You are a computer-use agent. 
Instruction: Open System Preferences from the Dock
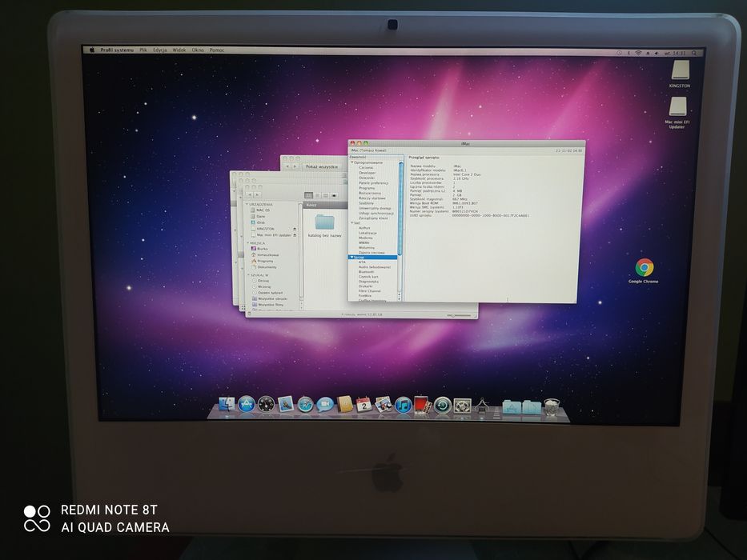click(x=462, y=406)
